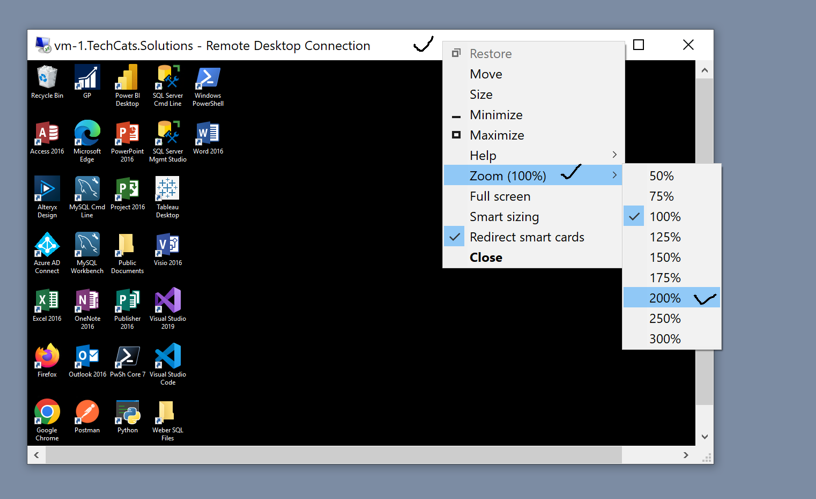This screenshot has width=816, height=499.
Task: Open PowerPoint 2016 shortcut
Action: [127, 142]
